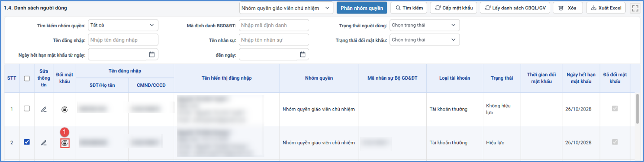
Task: Click the 'Loại tài khoản' column header
Action: [455, 78]
